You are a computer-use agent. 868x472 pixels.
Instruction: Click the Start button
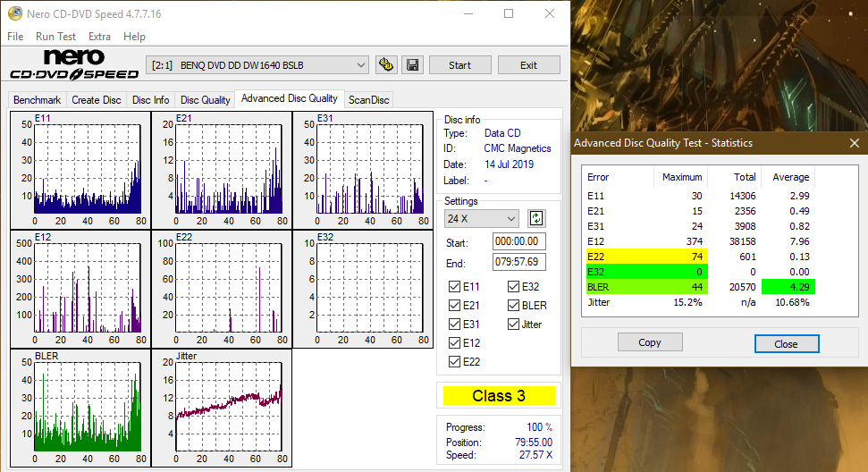click(x=460, y=65)
